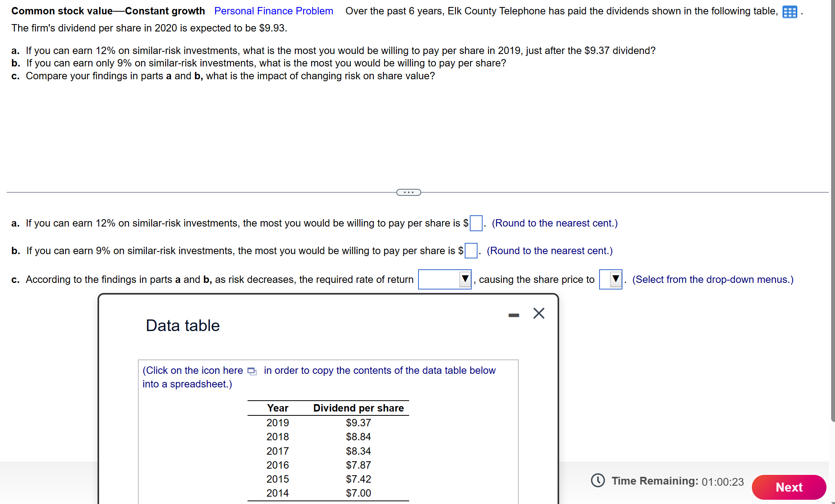The height and width of the screenshot is (504, 835).
Task: Click the 2014 row in table
Action: [277, 493]
